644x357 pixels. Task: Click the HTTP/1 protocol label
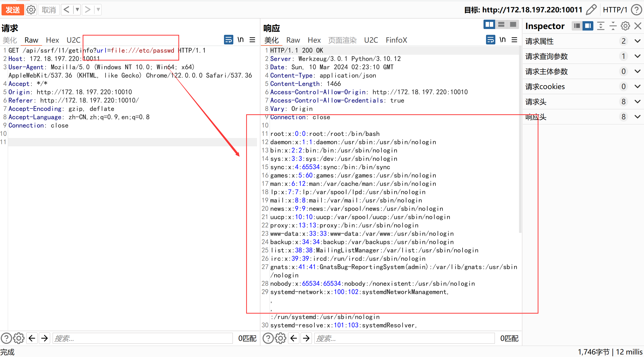pos(615,10)
